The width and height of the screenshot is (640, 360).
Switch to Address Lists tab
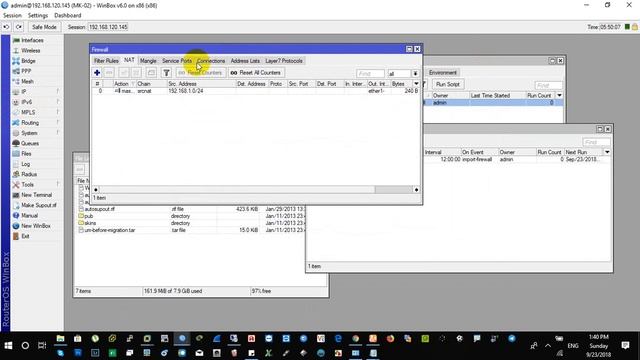pyautogui.click(x=245, y=61)
